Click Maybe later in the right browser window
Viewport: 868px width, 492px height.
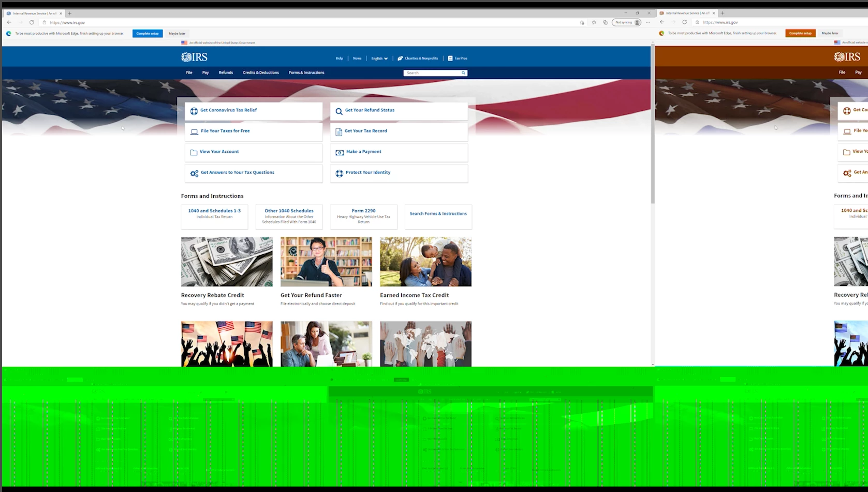[830, 33]
